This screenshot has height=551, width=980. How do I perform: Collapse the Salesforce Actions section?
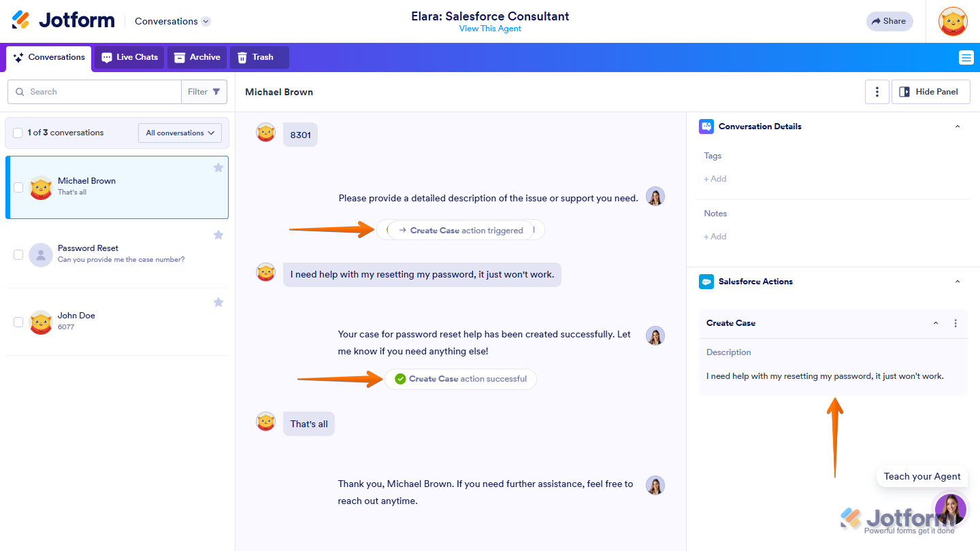[958, 282]
